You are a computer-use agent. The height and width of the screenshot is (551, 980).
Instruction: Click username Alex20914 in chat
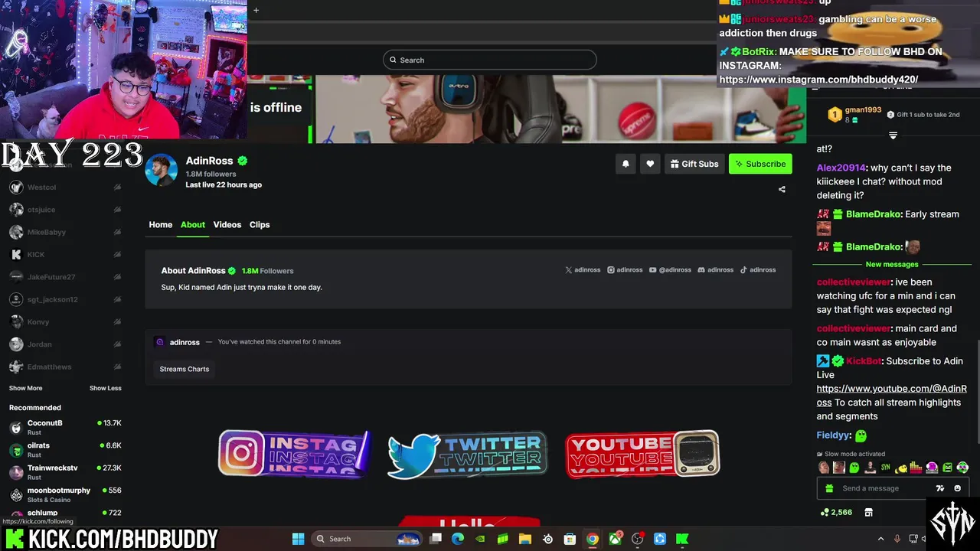(x=841, y=168)
